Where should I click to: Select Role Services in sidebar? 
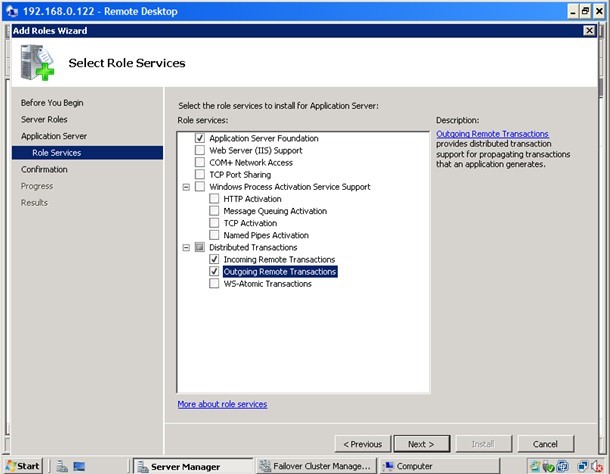point(88,153)
